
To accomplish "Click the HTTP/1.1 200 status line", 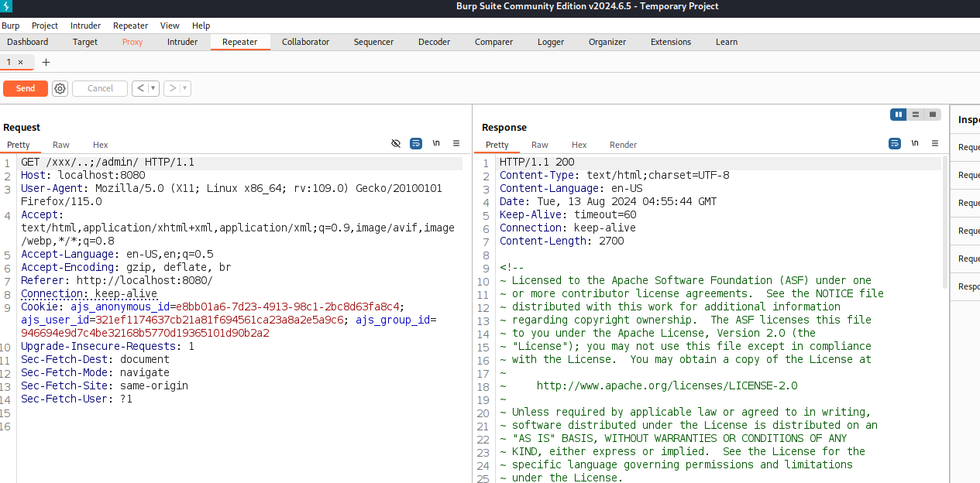I will (537, 163).
